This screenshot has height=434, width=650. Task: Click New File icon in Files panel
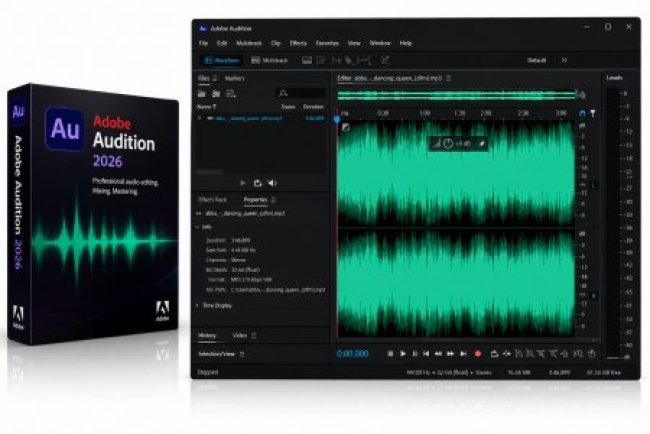tap(231, 94)
